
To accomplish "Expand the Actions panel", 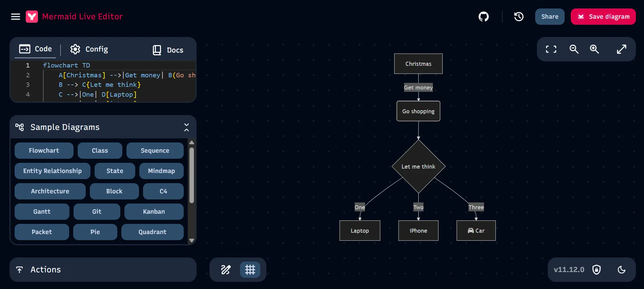I will coord(103,270).
